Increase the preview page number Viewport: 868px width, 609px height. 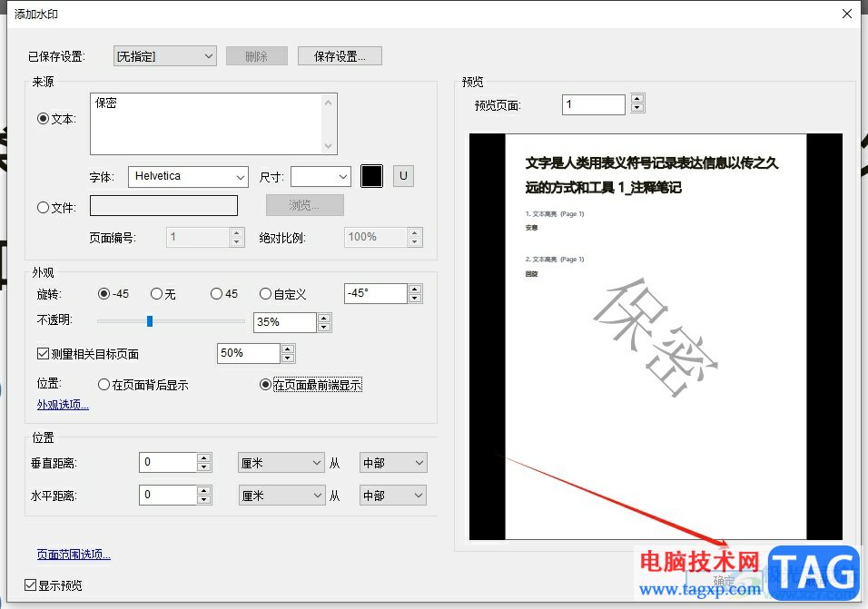(x=637, y=99)
